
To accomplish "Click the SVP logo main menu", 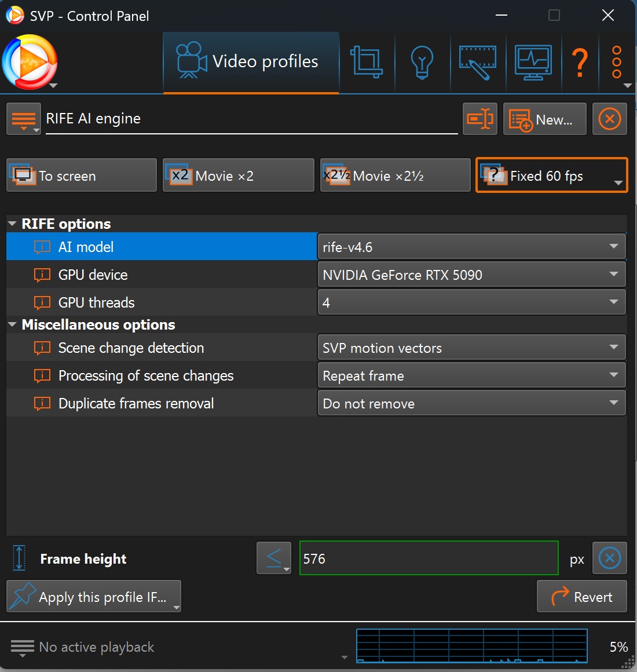I will (30, 63).
